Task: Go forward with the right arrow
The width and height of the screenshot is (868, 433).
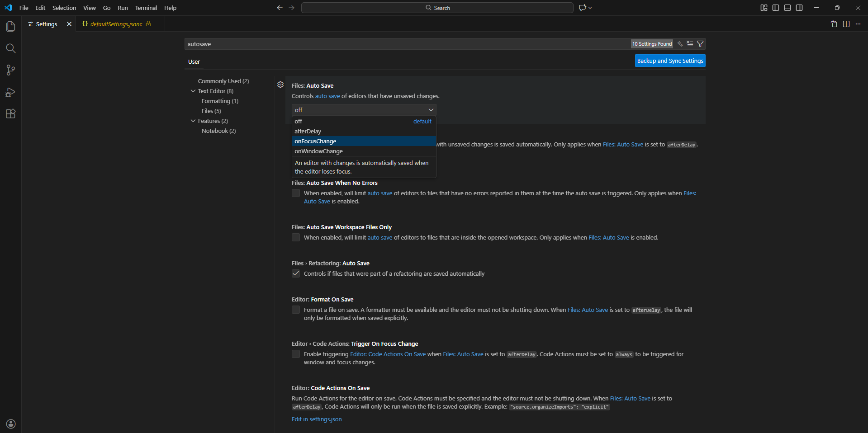Action: (291, 8)
